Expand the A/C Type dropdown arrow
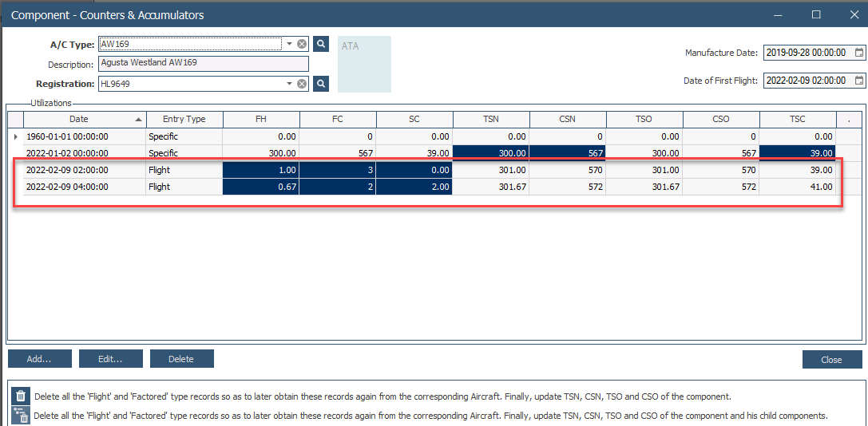868x426 pixels. [x=289, y=45]
